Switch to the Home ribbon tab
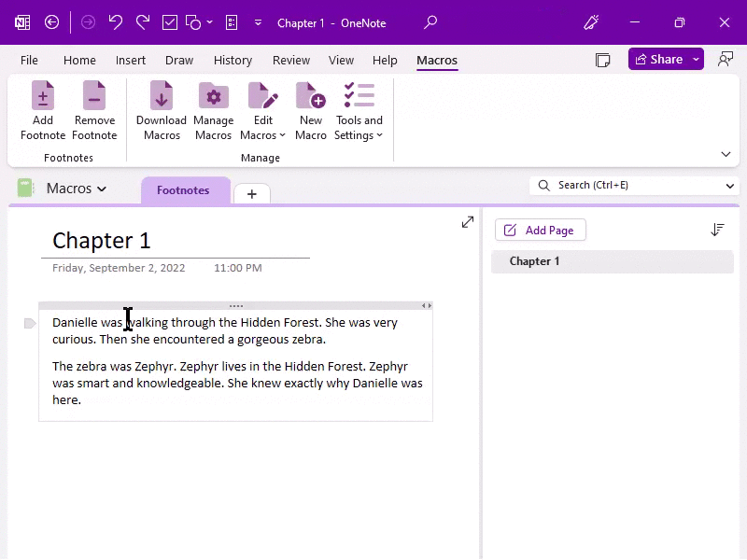Screen dimensions: 747x560 coord(79,60)
